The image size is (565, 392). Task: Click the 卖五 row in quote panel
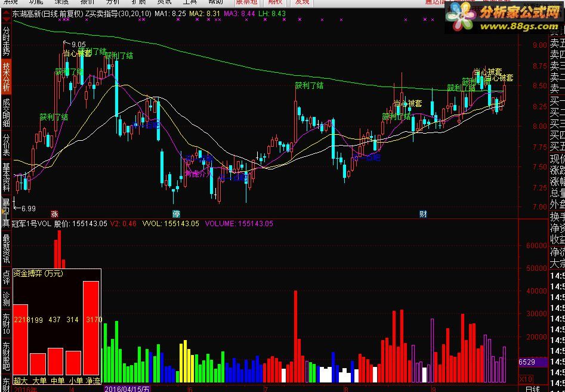click(x=557, y=44)
